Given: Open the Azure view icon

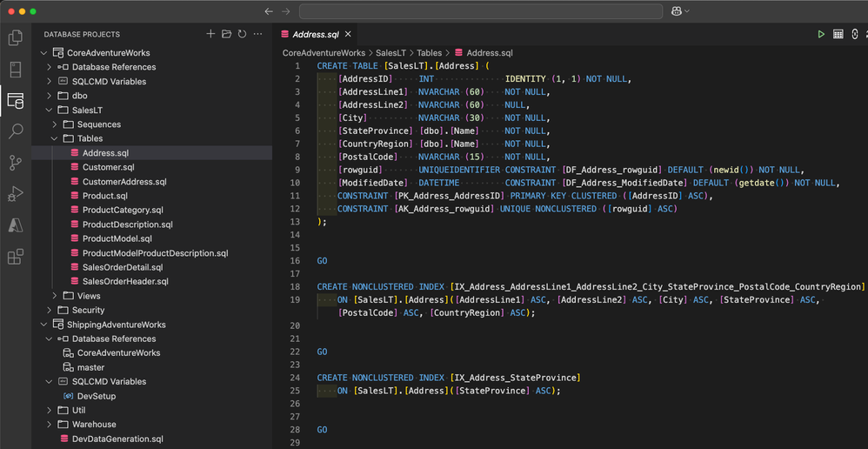Looking at the screenshot, I should click(15, 225).
